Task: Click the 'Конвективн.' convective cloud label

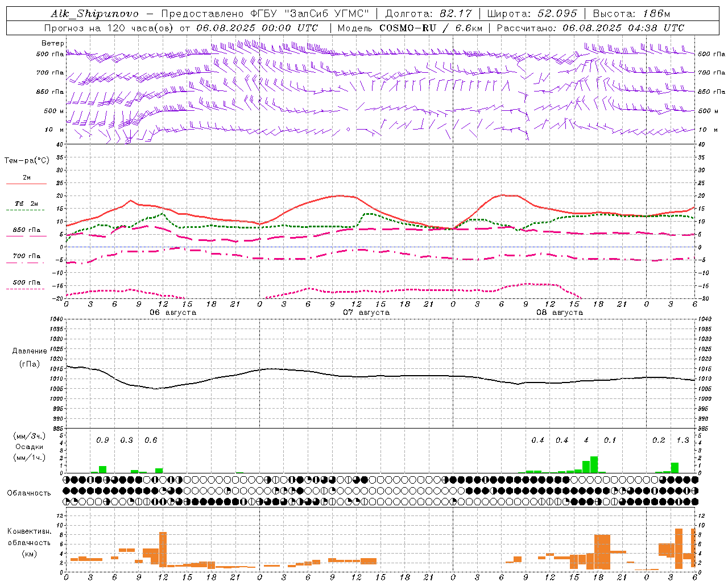Action: coord(30,531)
